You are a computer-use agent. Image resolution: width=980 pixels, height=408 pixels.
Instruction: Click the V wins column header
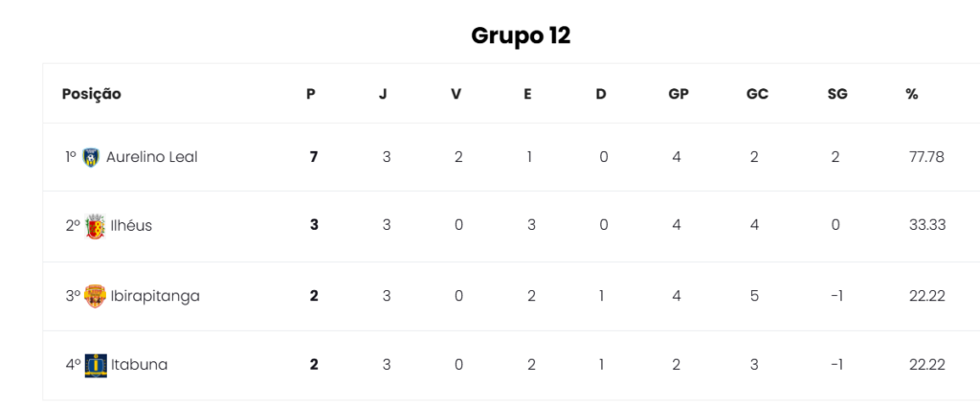coord(457,95)
